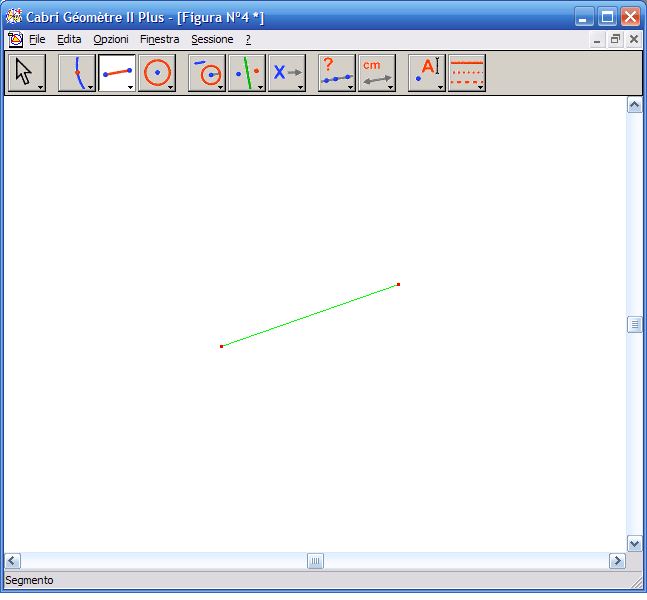Viewport: 647px width, 600px height.
Task: Choose the cm Measurement tool
Action: 377,73
